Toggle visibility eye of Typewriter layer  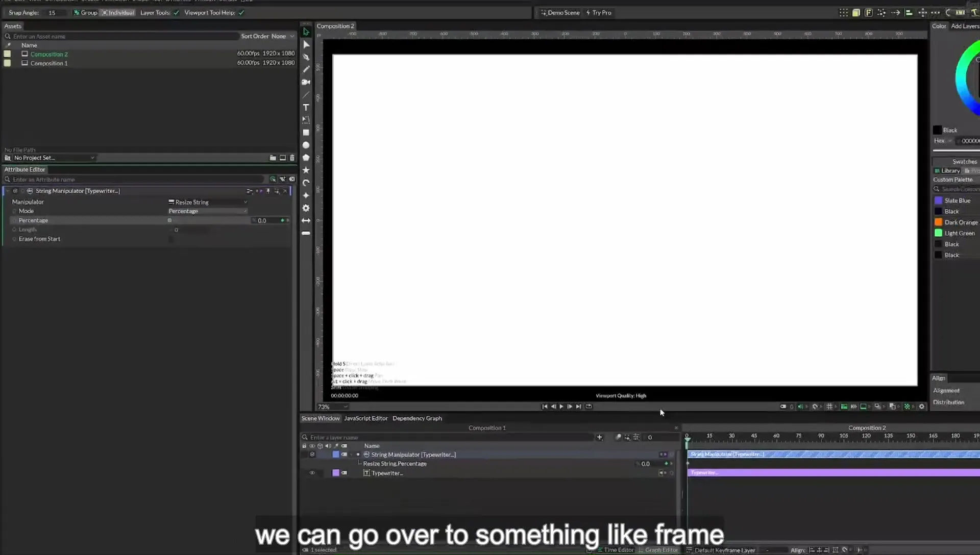click(312, 473)
